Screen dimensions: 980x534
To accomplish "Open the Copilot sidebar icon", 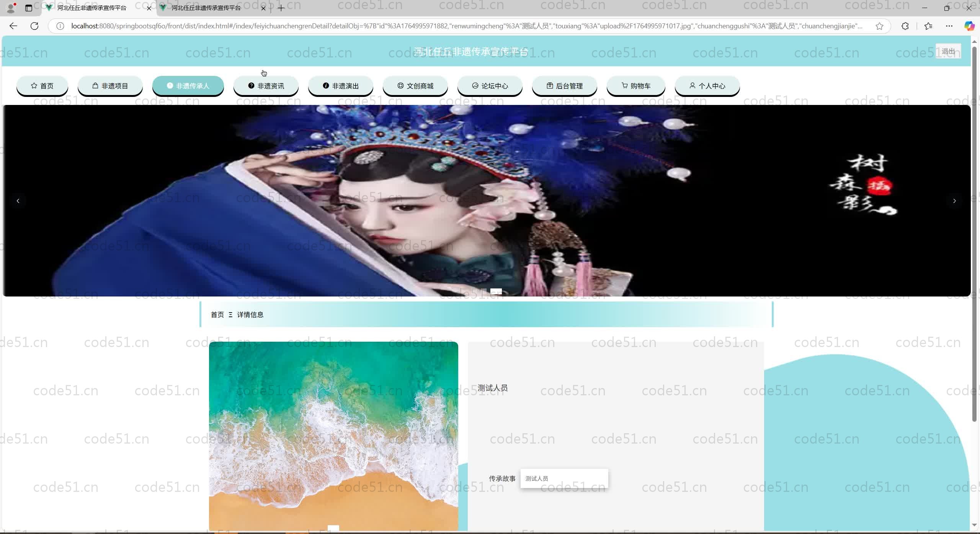I will 969,26.
